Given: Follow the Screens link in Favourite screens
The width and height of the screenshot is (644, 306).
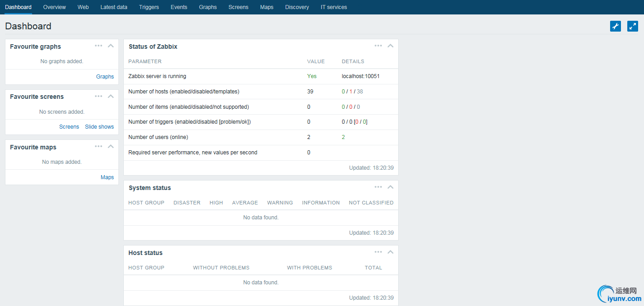Looking at the screenshot, I should [69, 127].
